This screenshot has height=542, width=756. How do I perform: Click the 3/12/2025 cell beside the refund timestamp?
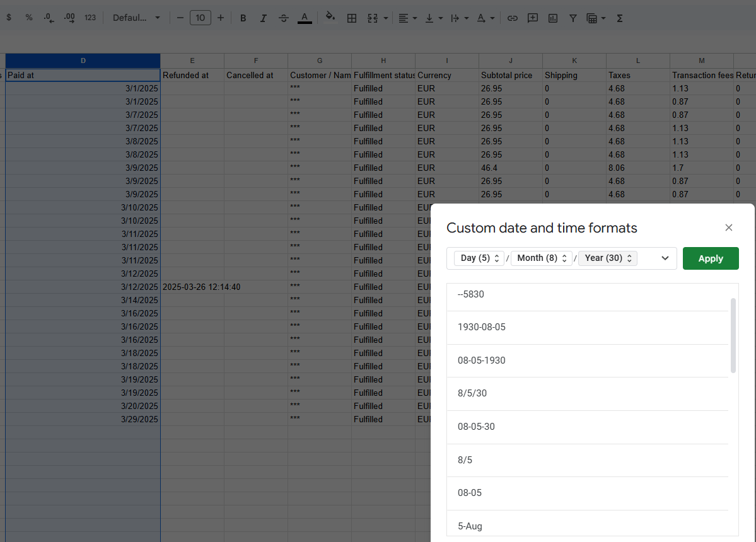tap(83, 287)
